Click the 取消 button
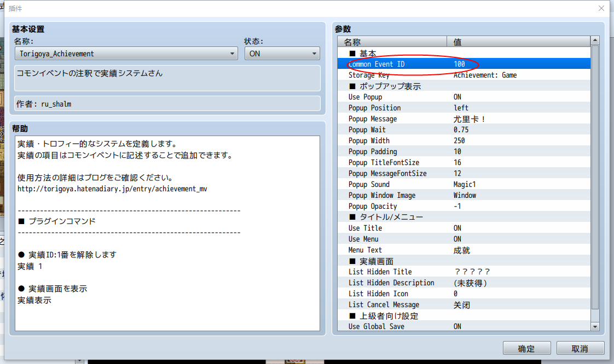Screen dimensions: 614x364 580,348
